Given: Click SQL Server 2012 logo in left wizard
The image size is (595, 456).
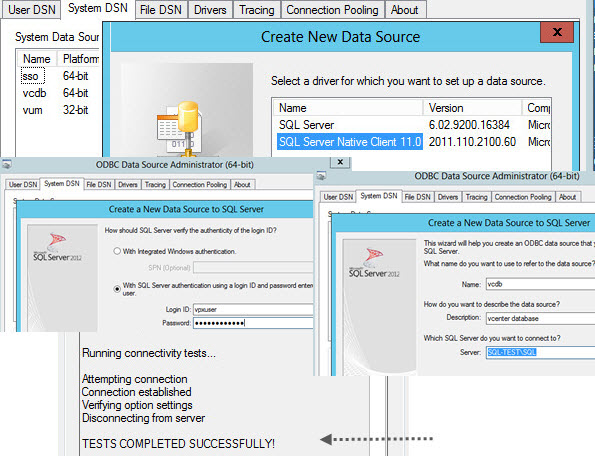Looking at the screenshot, I should (57, 247).
